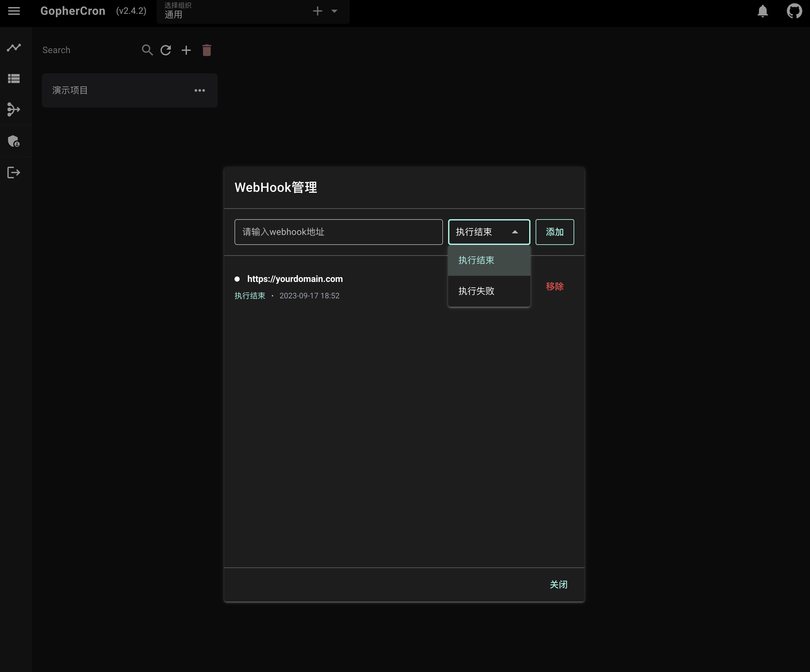Click the GopherCron title
Screen dimensions: 810x672
pyautogui.click(x=72, y=11)
